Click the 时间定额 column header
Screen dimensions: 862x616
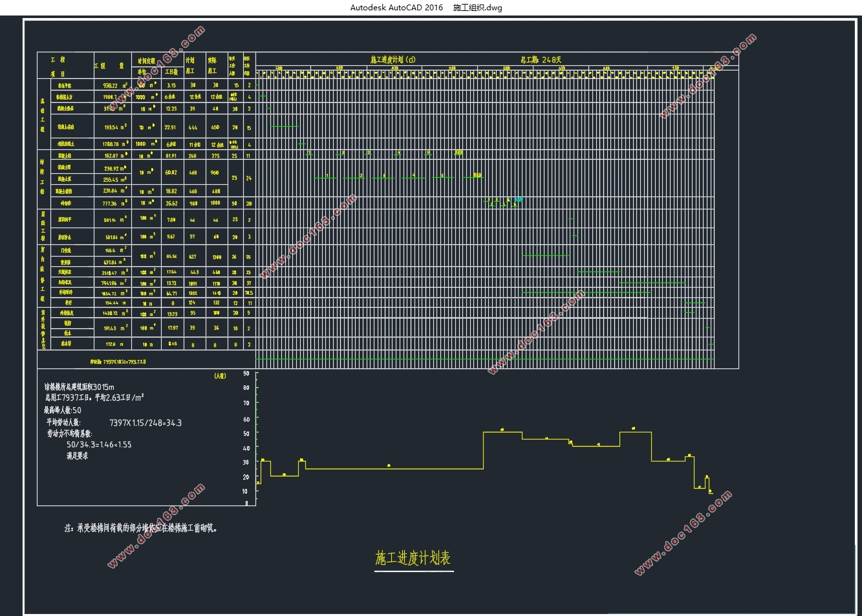pyautogui.click(x=147, y=60)
